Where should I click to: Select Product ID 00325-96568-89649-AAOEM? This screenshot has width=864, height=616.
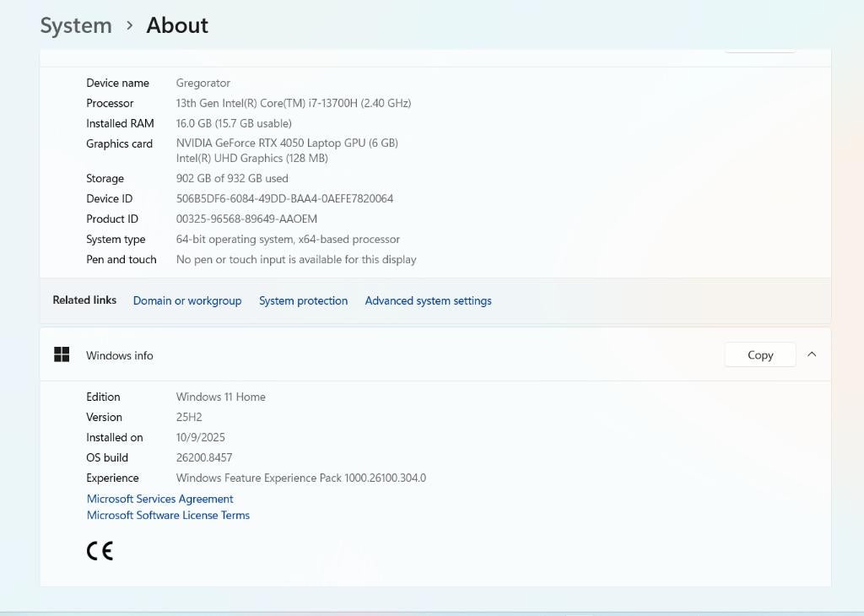pyautogui.click(x=246, y=219)
